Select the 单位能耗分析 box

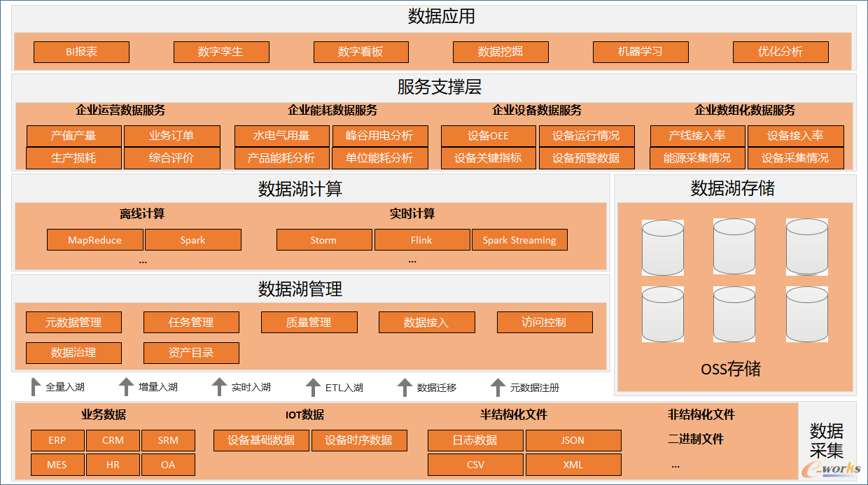[x=379, y=158]
